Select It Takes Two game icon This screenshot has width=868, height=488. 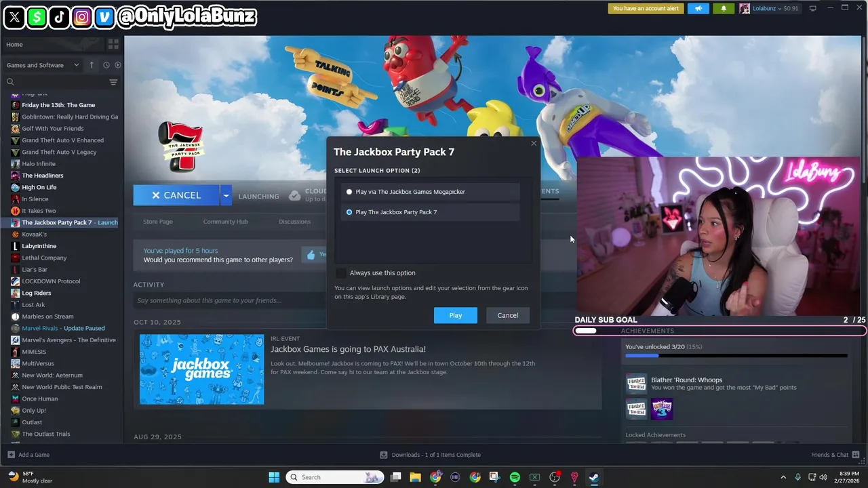tap(15, 211)
